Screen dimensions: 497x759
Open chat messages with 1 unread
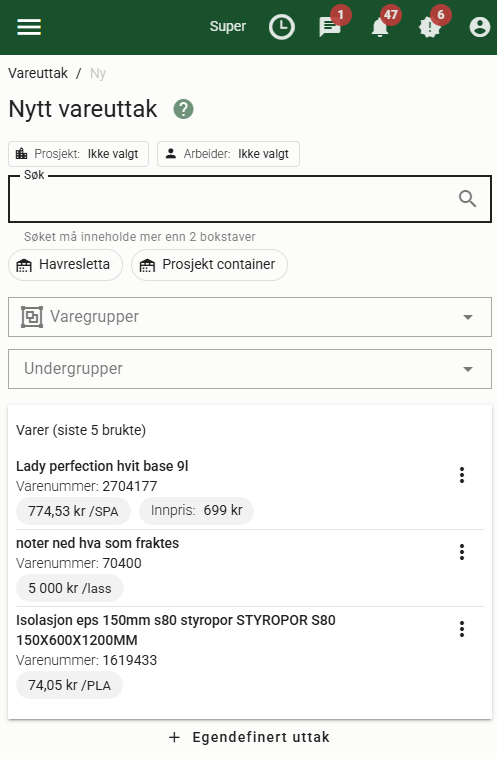click(330, 27)
